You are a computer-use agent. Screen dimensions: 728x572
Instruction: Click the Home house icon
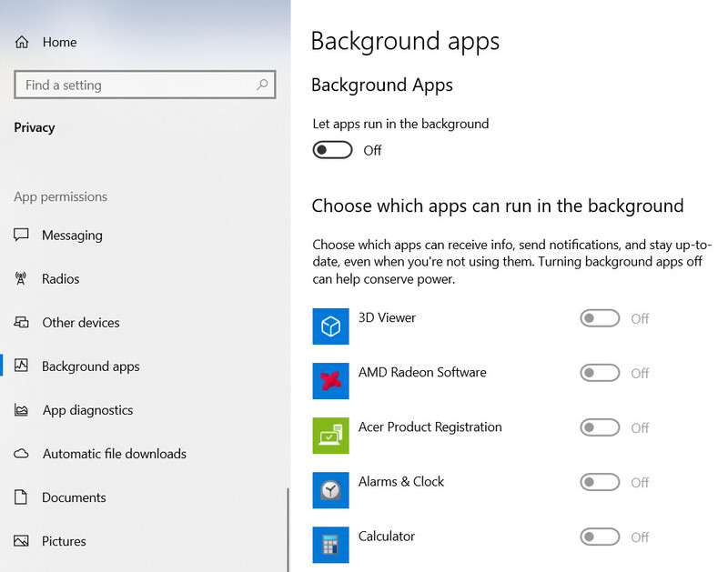pos(22,42)
